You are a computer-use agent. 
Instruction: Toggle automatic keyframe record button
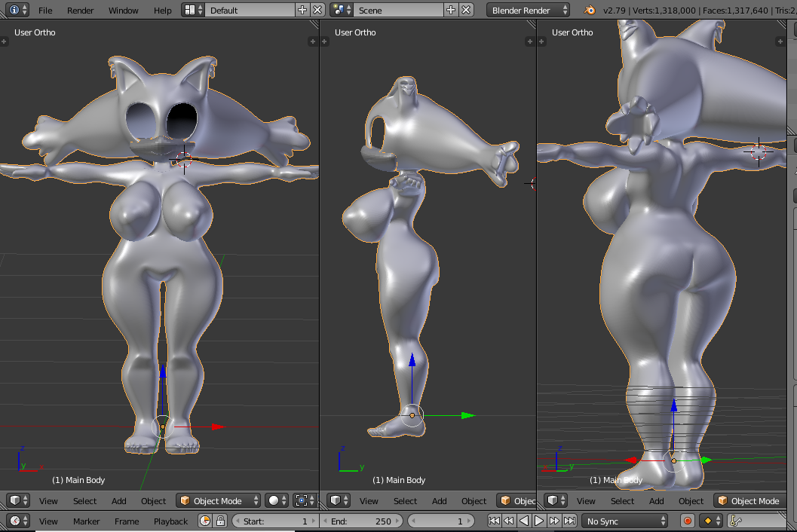pyautogui.click(x=688, y=521)
